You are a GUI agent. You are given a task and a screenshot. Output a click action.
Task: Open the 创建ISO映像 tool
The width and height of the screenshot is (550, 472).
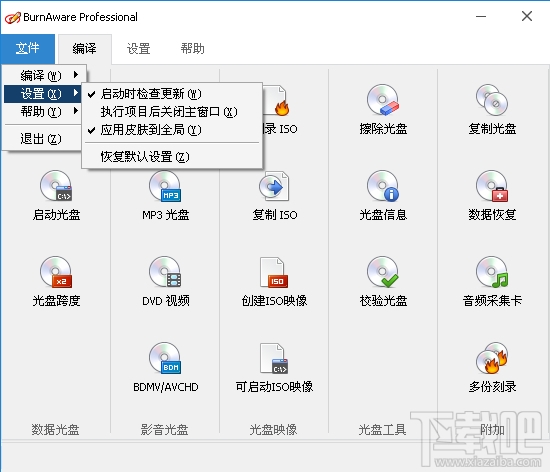[x=274, y=282]
